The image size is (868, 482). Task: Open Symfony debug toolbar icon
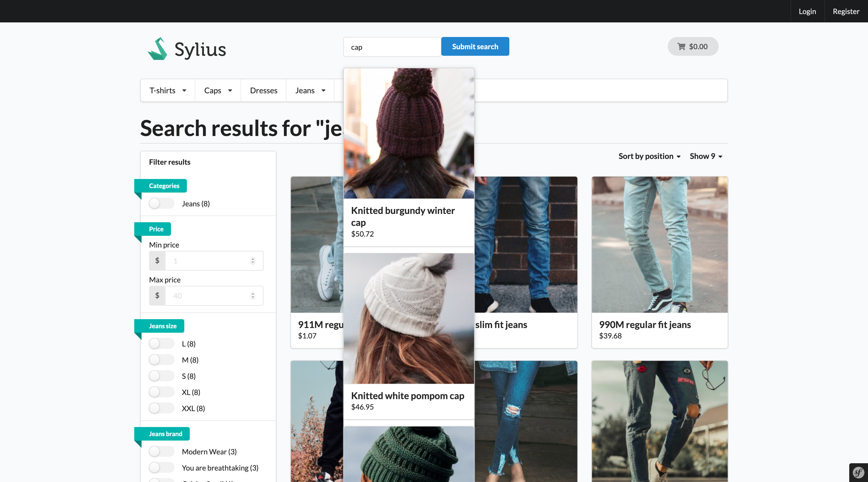coord(858,472)
